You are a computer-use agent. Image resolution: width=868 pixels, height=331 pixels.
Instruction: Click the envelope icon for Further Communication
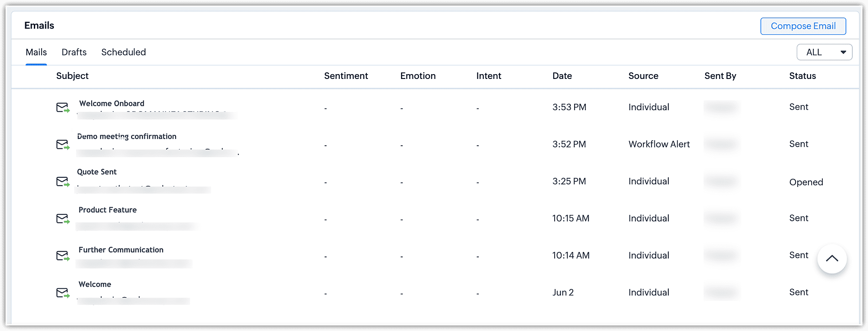click(63, 256)
